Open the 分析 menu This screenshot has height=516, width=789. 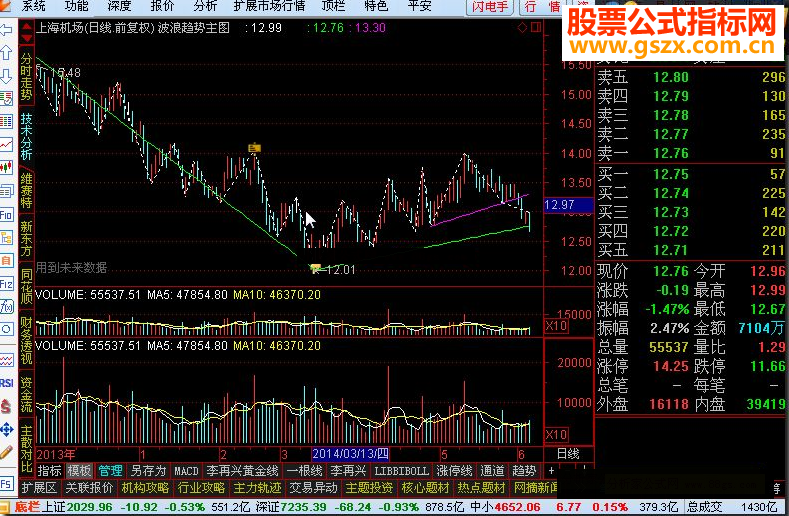pos(205,7)
